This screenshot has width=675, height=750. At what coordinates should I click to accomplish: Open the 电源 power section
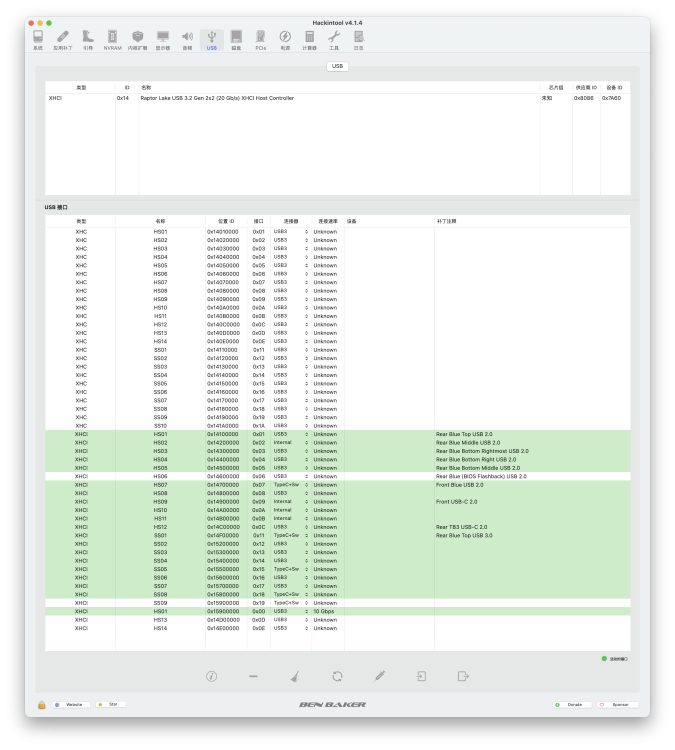tap(285, 40)
